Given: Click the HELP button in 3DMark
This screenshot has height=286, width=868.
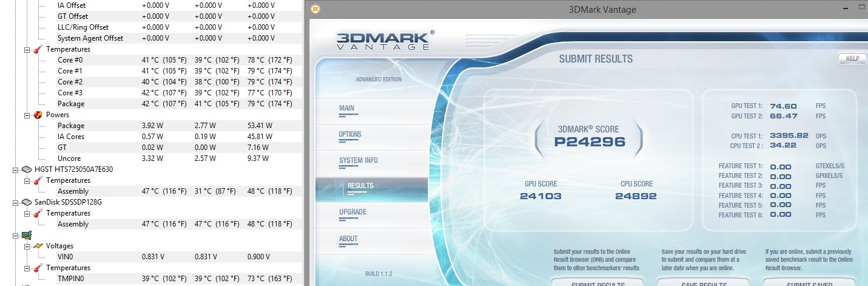Looking at the screenshot, I should (x=852, y=59).
